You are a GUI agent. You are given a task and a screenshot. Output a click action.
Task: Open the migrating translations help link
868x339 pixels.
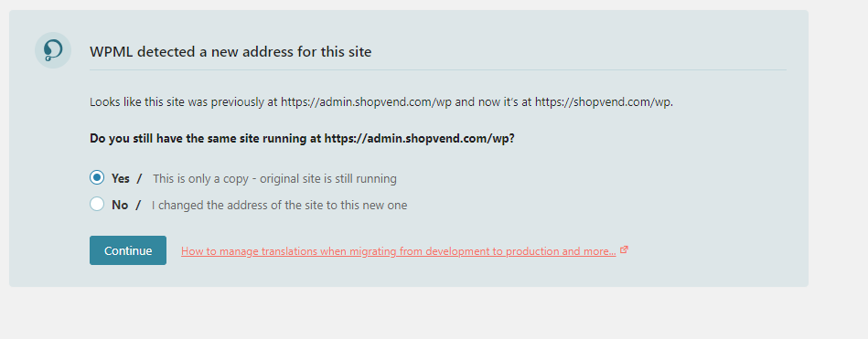coord(399,251)
